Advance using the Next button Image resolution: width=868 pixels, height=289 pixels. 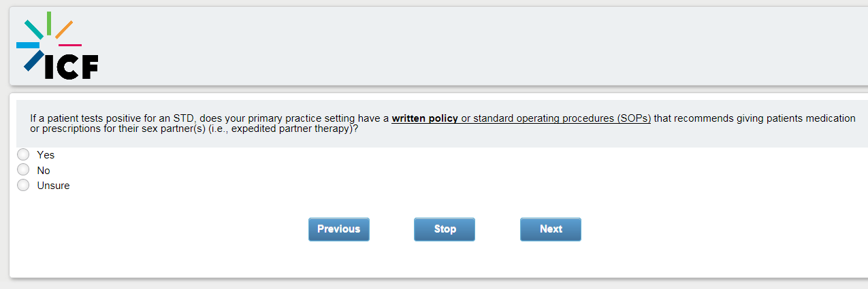click(x=550, y=229)
